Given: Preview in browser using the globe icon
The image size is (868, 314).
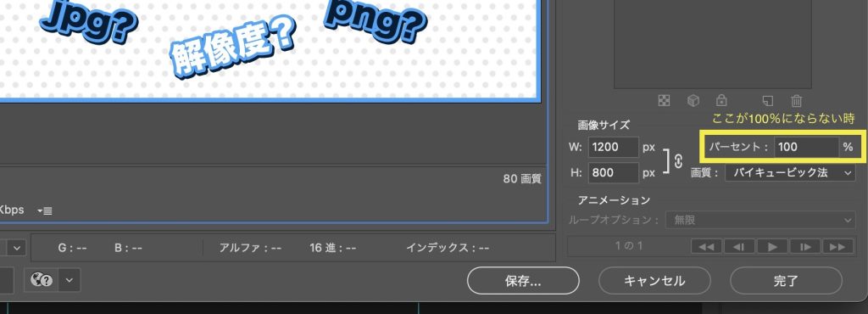Looking at the screenshot, I should pos(42,280).
